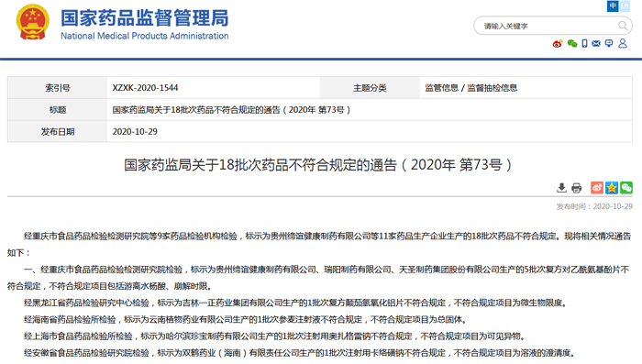Open the 国家药品监督管理局 site title link

point(145,18)
